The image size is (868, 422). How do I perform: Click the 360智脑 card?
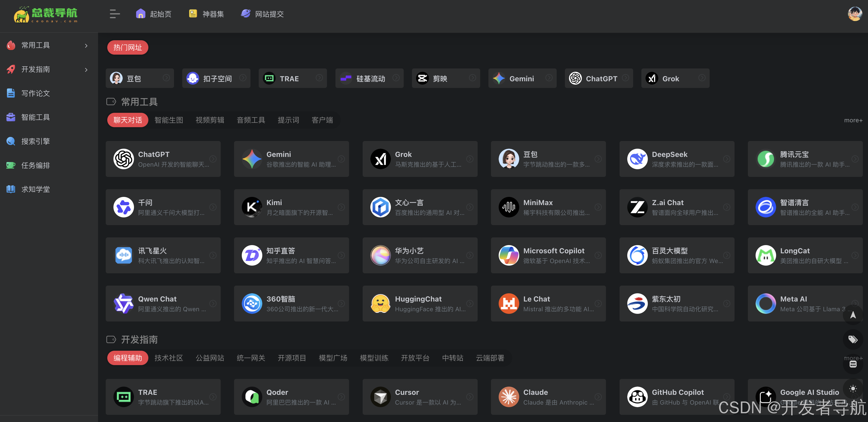pos(292,304)
